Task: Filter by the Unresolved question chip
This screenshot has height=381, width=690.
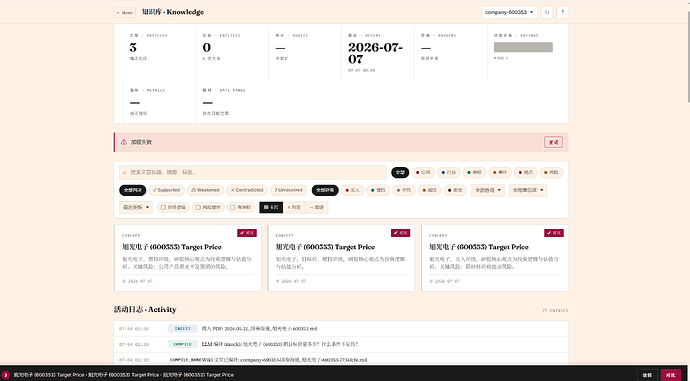Action: [289, 190]
